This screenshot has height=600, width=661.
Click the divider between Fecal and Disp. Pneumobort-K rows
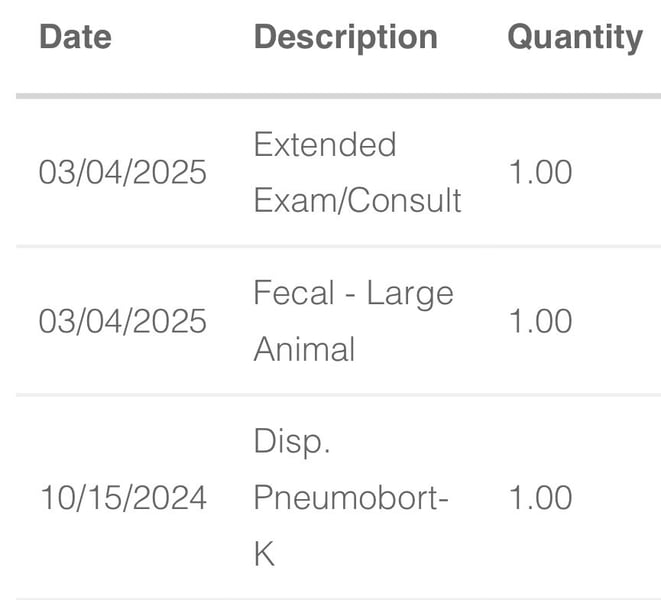(x=338, y=395)
